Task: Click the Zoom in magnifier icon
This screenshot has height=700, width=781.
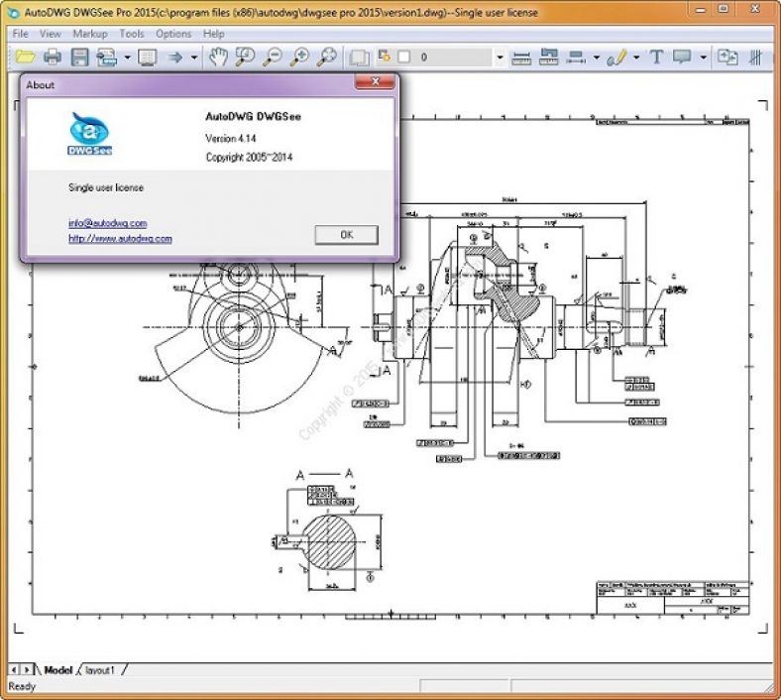Action: tap(300, 57)
